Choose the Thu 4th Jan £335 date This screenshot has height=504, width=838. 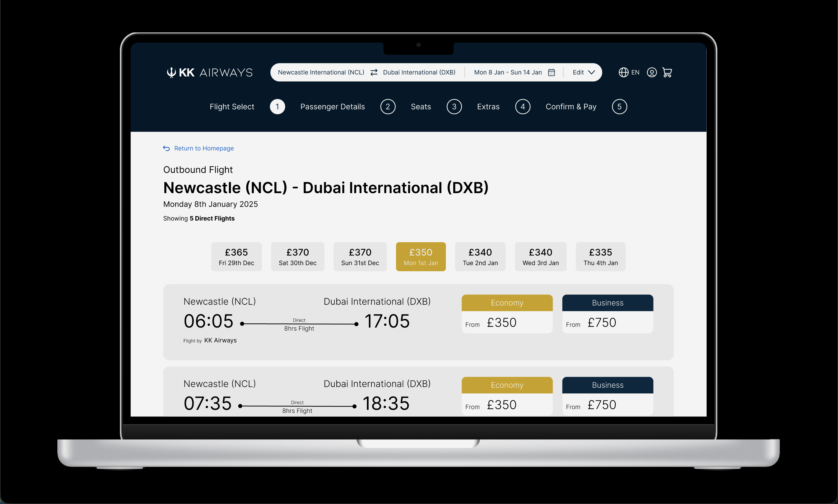(600, 257)
